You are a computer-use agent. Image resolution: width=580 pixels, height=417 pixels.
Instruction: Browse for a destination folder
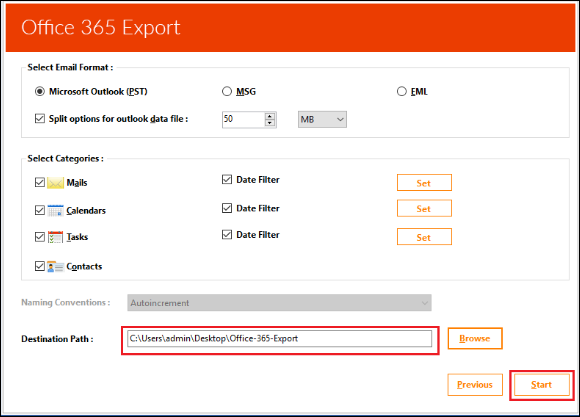point(475,338)
